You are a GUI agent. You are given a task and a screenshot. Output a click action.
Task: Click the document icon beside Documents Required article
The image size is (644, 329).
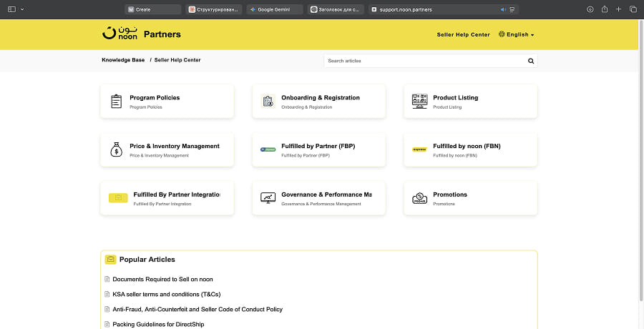click(x=107, y=280)
